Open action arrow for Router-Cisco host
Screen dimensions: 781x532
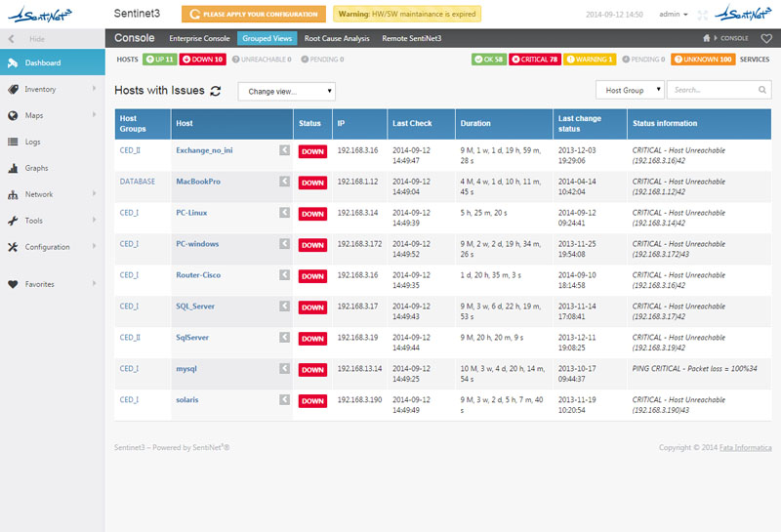pyautogui.click(x=284, y=275)
